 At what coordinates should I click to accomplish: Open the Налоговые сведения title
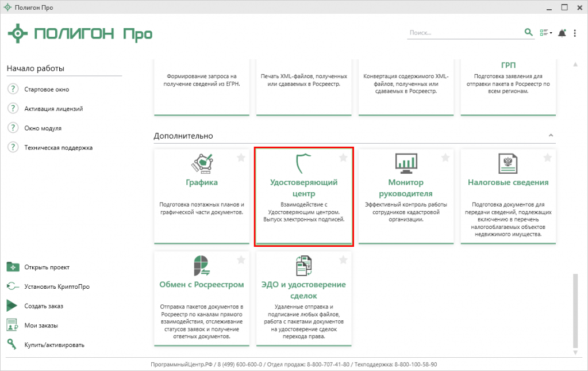tap(508, 182)
